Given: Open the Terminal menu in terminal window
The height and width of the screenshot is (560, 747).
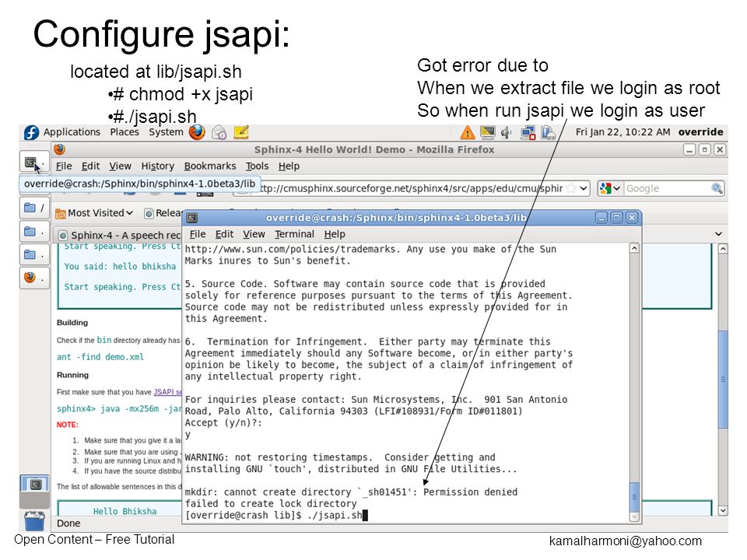Looking at the screenshot, I should coord(294,234).
